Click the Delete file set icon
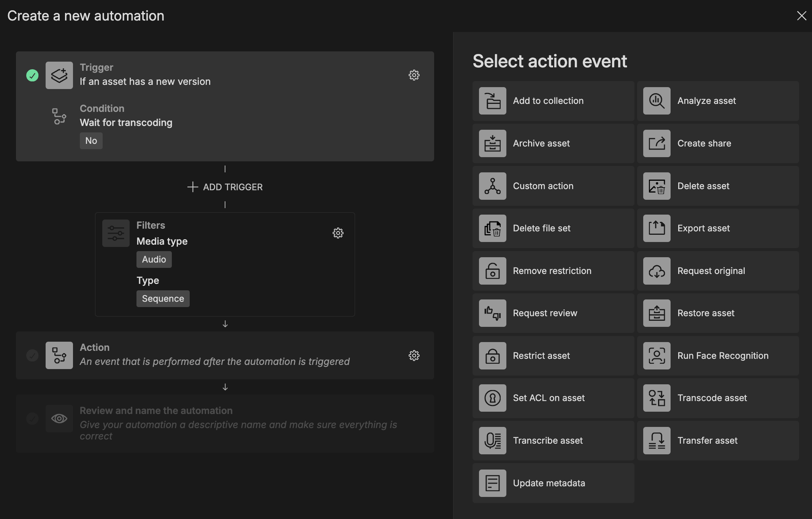This screenshot has width=812, height=519. 492,228
